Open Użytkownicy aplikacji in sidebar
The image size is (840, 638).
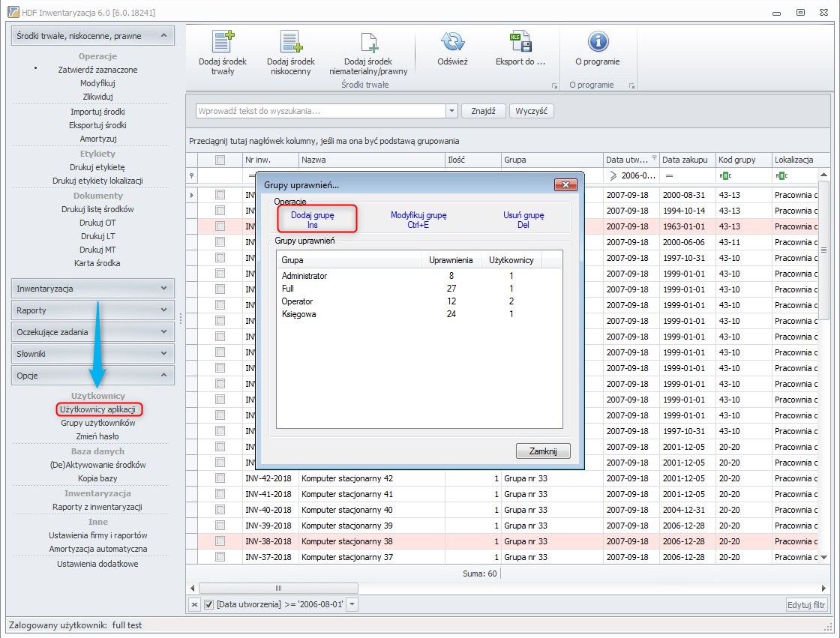[97, 409]
